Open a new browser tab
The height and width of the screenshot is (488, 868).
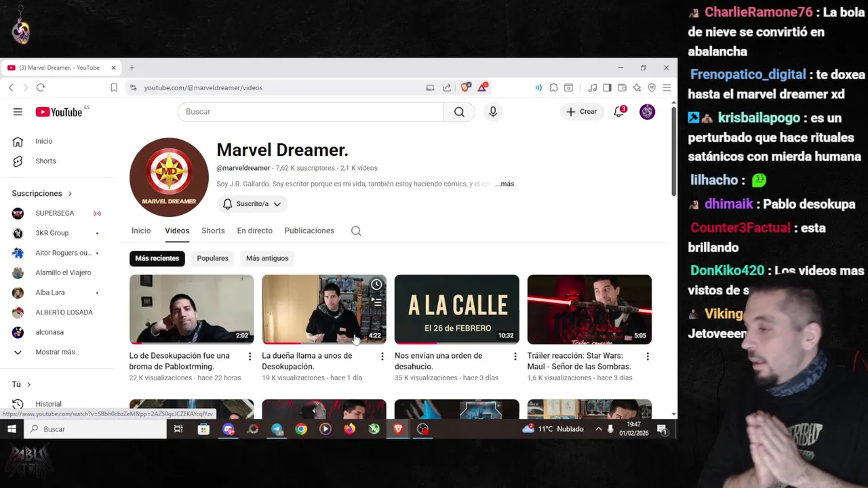tap(132, 68)
